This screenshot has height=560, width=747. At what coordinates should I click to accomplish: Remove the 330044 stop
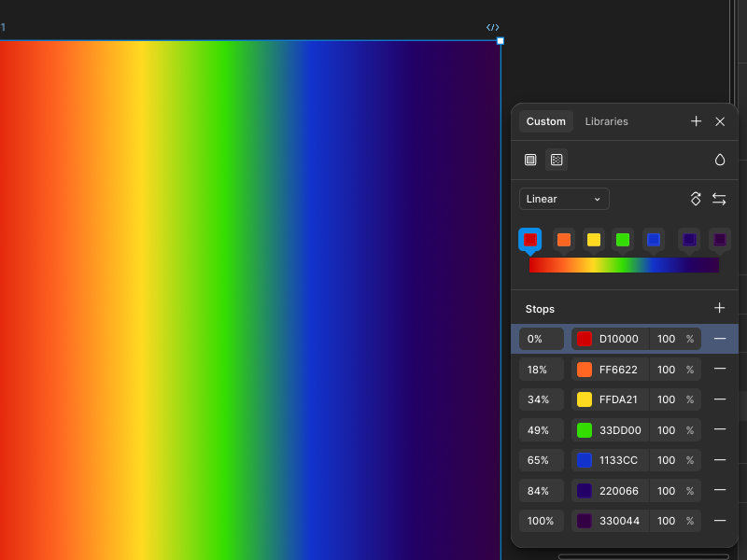(720, 521)
